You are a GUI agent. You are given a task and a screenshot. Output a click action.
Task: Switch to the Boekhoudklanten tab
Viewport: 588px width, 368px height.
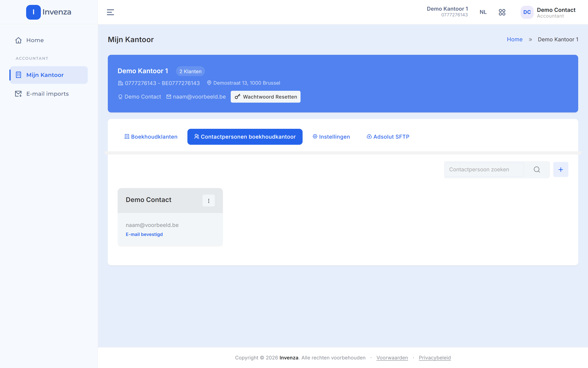[x=151, y=137]
